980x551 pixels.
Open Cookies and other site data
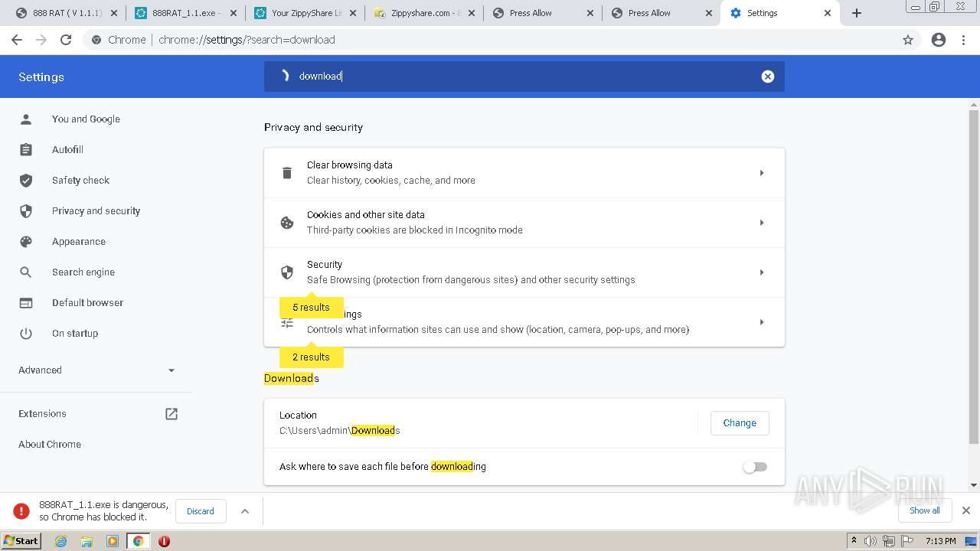pos(524,223)
